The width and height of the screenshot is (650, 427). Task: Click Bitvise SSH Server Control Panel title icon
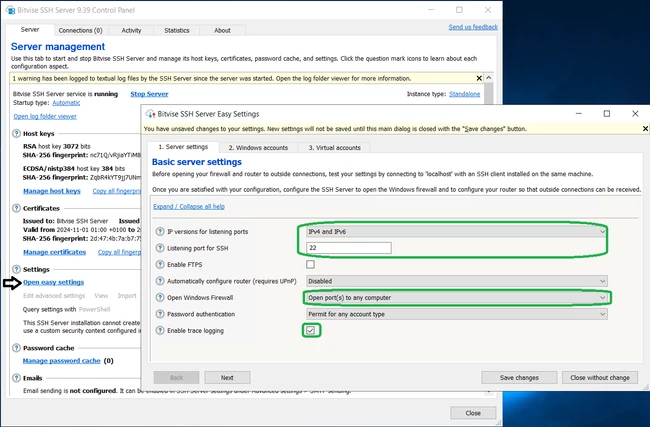[x=10, y=10]
